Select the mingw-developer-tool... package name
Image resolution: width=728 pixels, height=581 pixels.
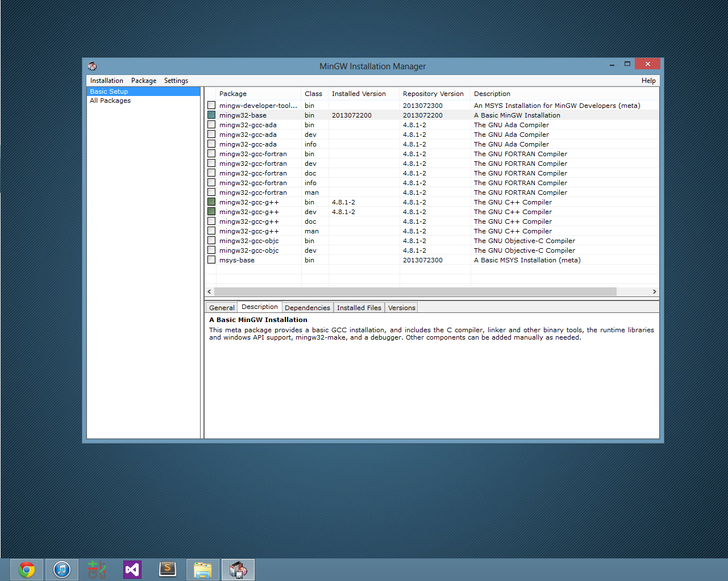click(x=258, y=106)
